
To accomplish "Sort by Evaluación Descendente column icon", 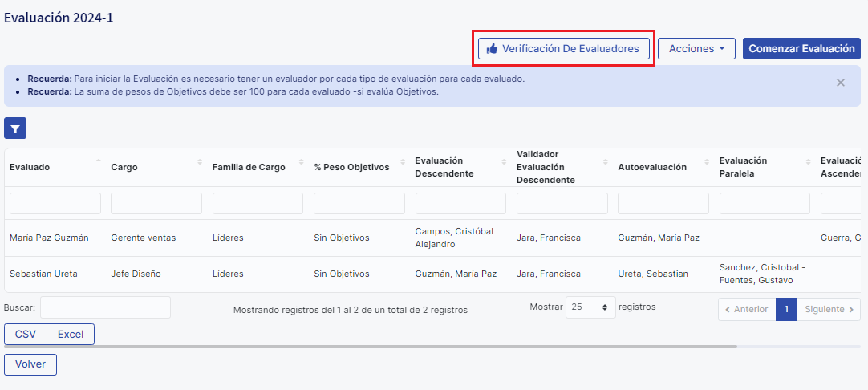I will pyautogui.click(x=504, y=162).
